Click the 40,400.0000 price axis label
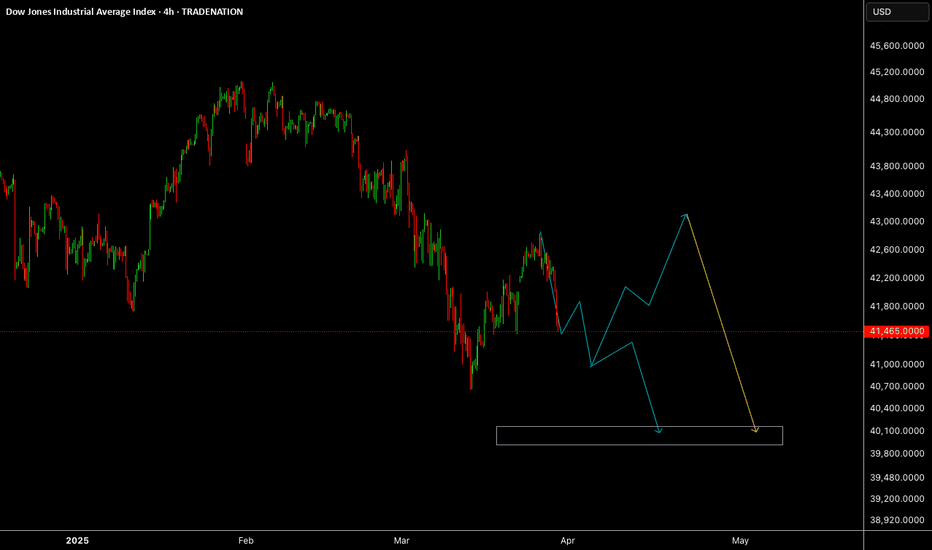Viewport: 932px width, 550px height. 897,408
